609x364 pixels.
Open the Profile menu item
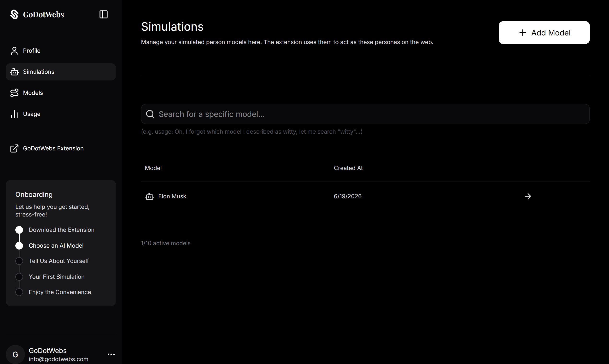pyautogui.click(x=61, y=51)
